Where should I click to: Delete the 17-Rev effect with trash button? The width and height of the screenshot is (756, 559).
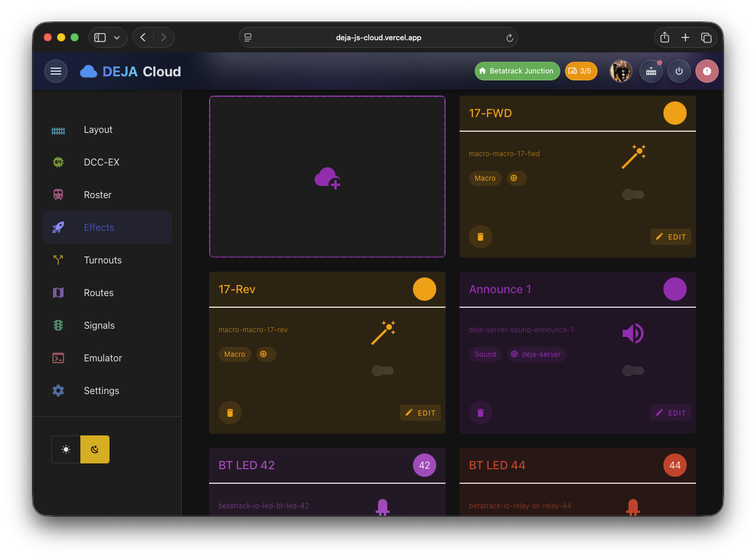point(229,413)
